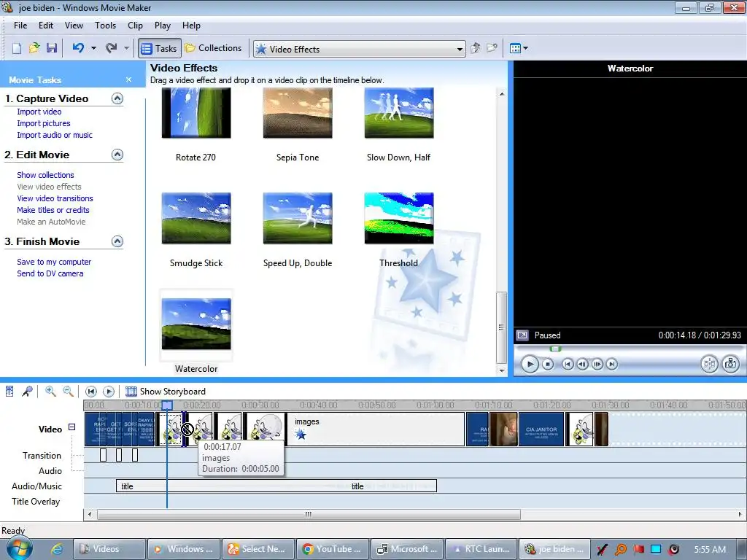The width and height of the screenshot is (747, 560).
Task: Click the Up One Level icon
Action: [x=476, y=48]
